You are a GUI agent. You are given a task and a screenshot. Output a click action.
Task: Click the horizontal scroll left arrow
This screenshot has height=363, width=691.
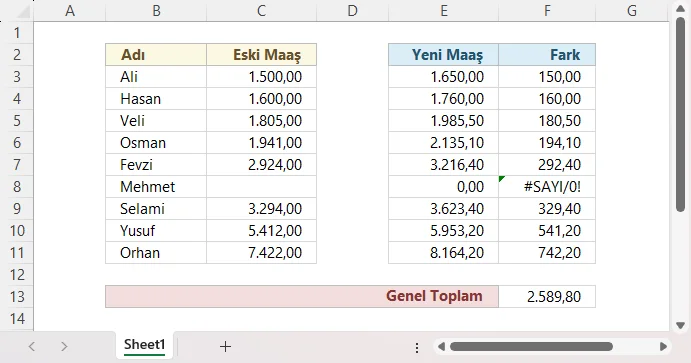(x=441, y=347)
